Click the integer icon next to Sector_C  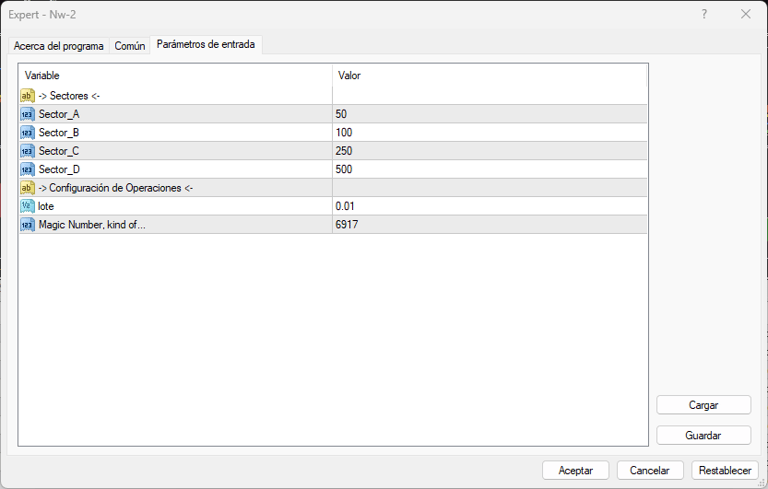tap(27, 151)
